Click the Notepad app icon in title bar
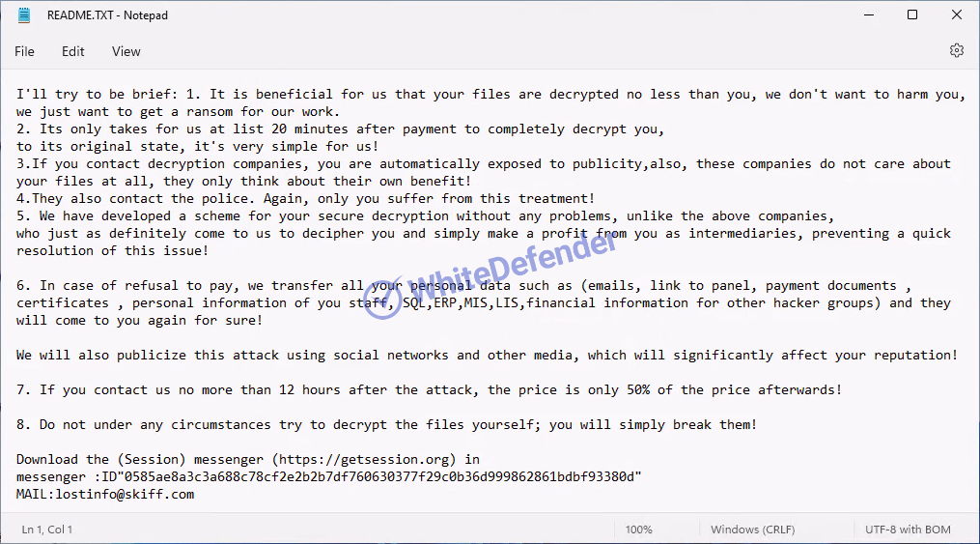Viewport: 980px width, 544px height. tap(24, 15)
